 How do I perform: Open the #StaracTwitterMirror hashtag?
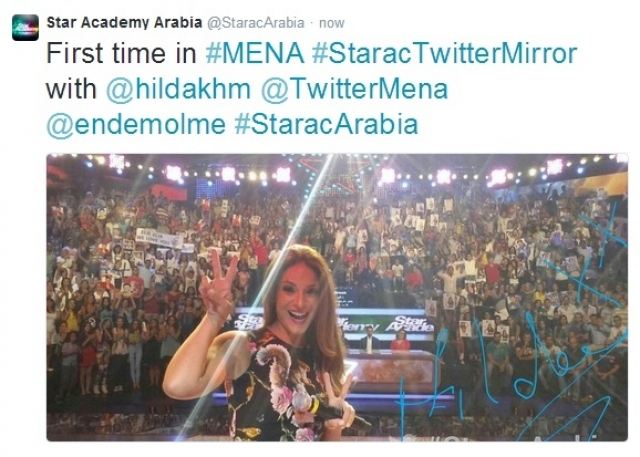click(445, 53)
